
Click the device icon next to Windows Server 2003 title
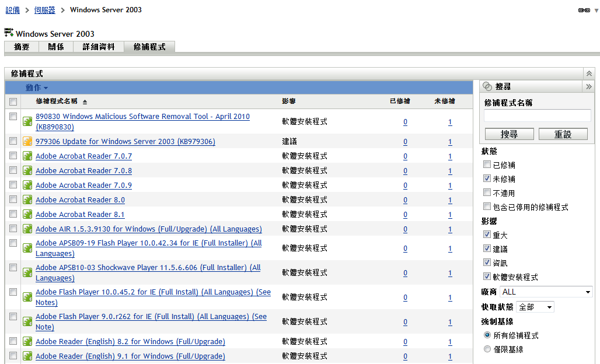pos(8,33)
